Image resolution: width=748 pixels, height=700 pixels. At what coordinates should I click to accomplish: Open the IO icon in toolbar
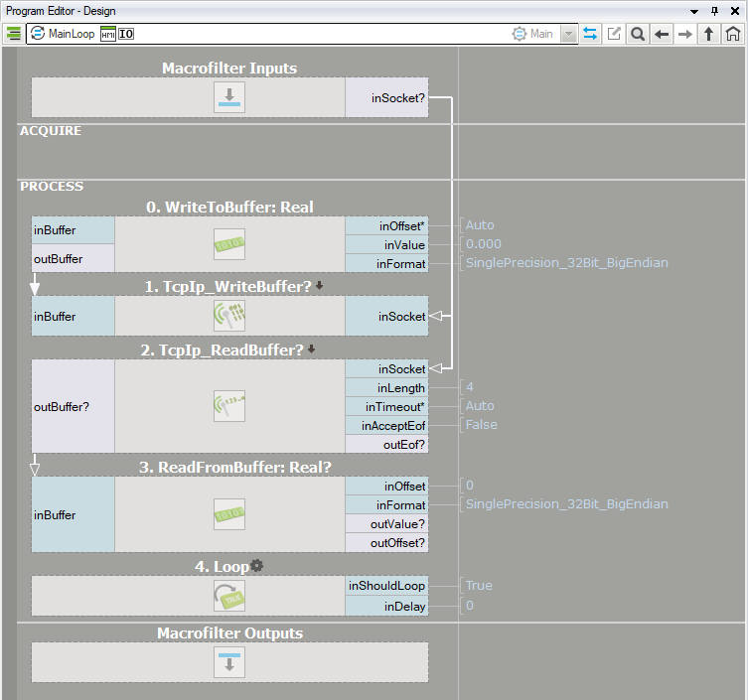[126, 34]
